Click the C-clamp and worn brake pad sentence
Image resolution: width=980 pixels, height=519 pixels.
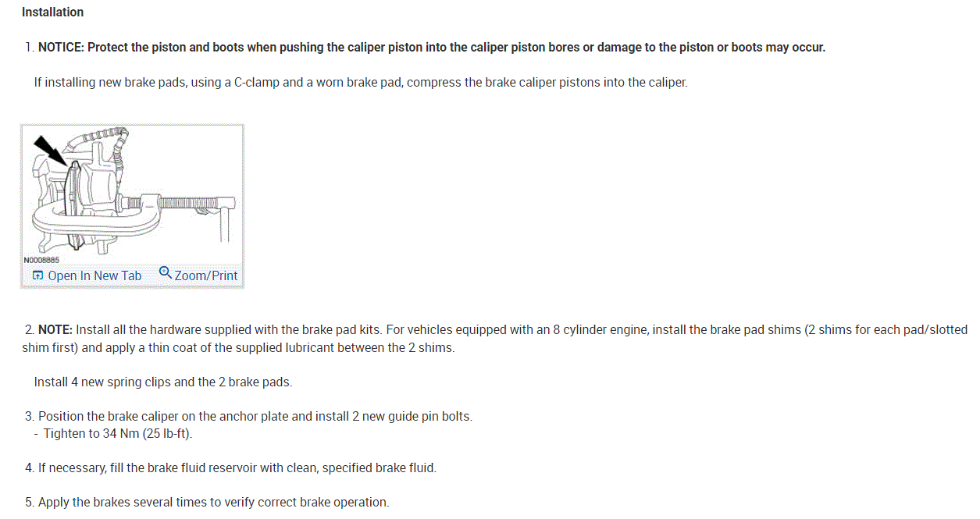coord(360,82)
